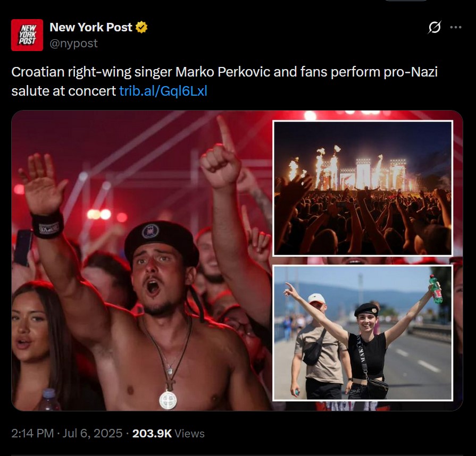Open the main photo of shirtless man in beret
Image resolution: width=476 pixels, height=456 pixels.
[142, 261]
